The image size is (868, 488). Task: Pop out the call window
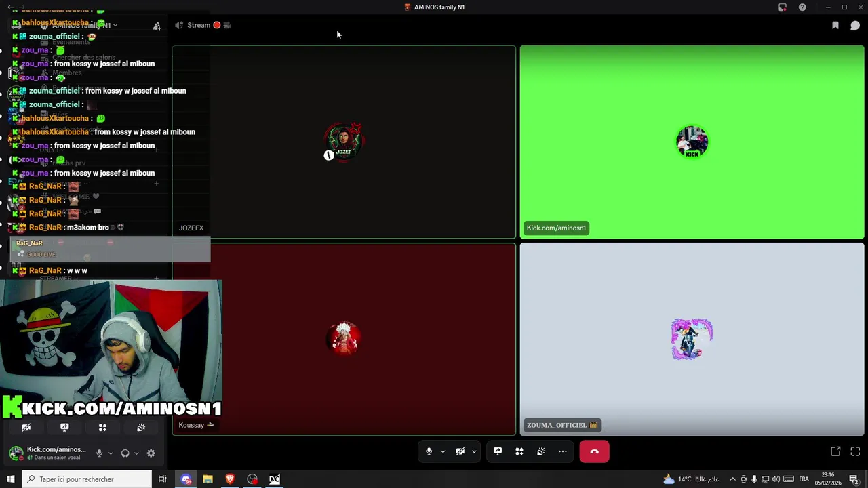(x=835, y=451)
